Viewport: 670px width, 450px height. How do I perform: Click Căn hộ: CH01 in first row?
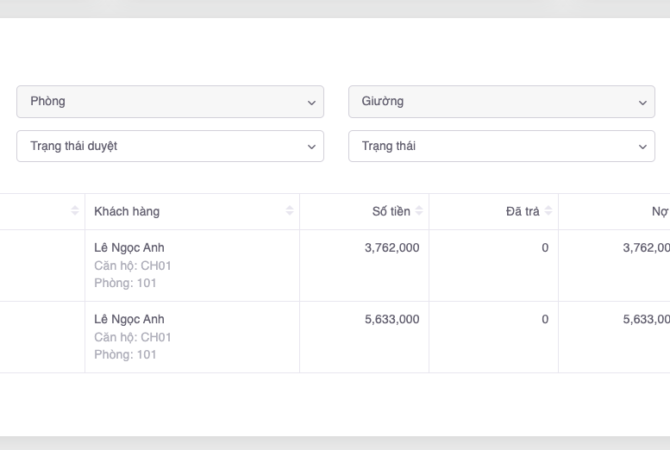(x=132, y=266)
